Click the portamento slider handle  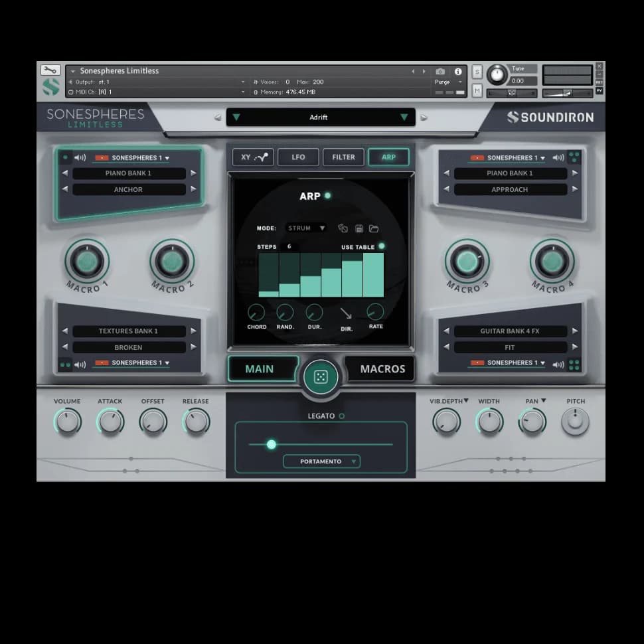272,445
